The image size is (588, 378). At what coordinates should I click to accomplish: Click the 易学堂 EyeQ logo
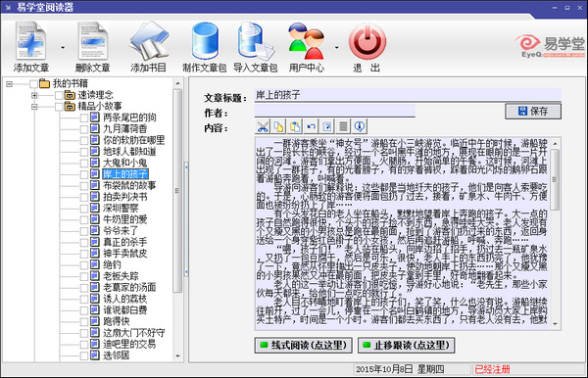(x=550, y=46)
